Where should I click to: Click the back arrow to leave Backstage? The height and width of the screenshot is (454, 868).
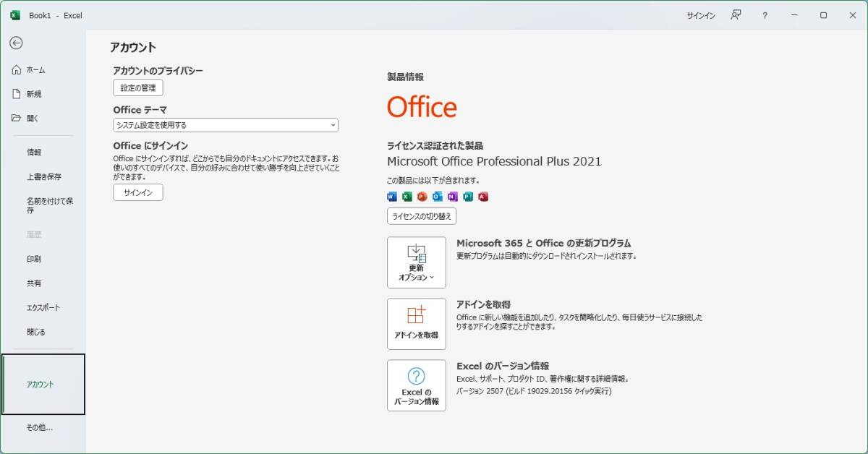[16, 43]
